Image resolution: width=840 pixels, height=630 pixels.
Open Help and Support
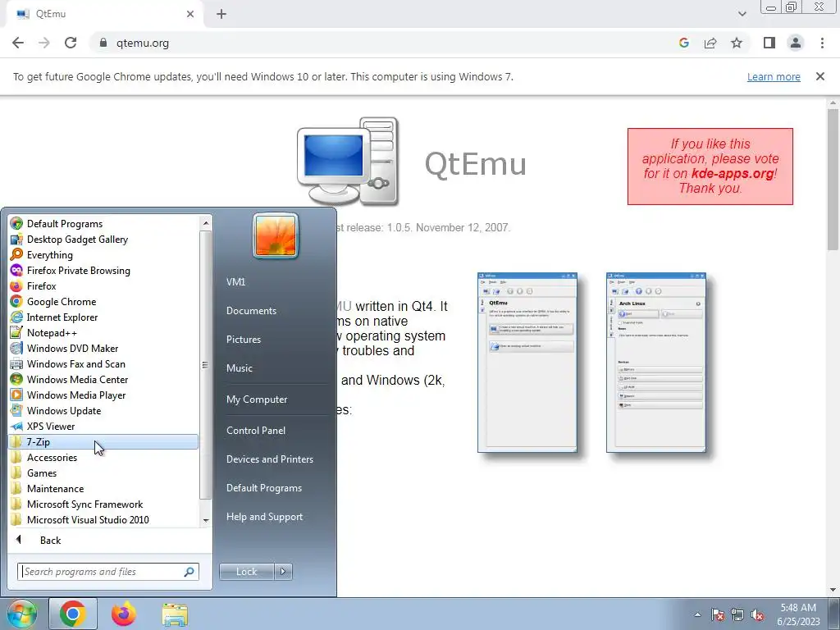click(x=264, y=517)
